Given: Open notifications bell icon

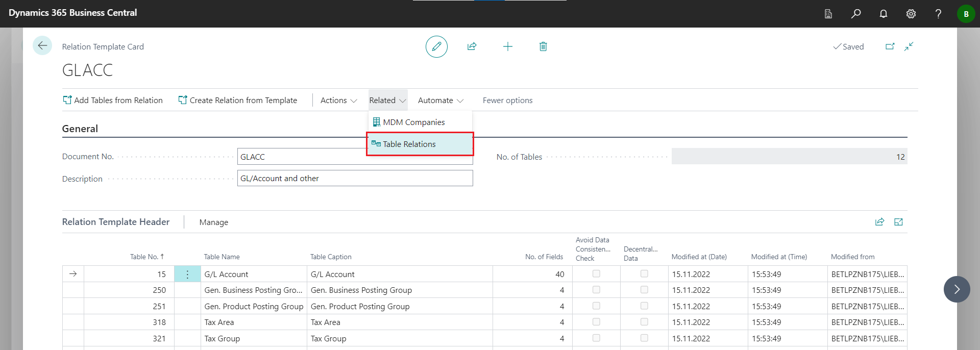Looking at the screenshot, I should [884, 14].
